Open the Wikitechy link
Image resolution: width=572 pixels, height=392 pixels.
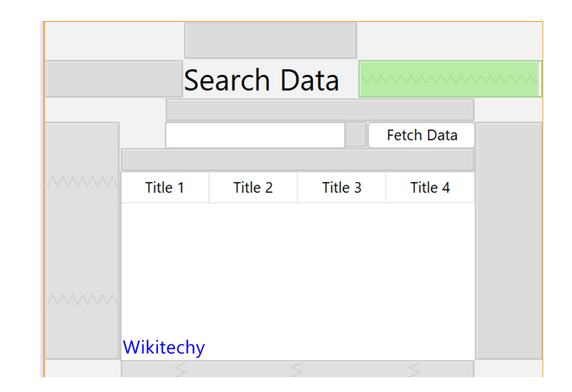163,347
